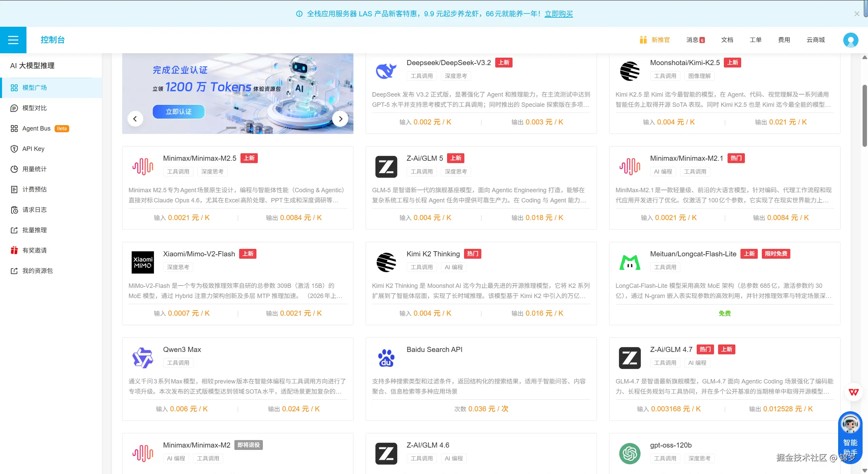Click the Minimax-M2.5 waveform logo

(x=143, y=167)
